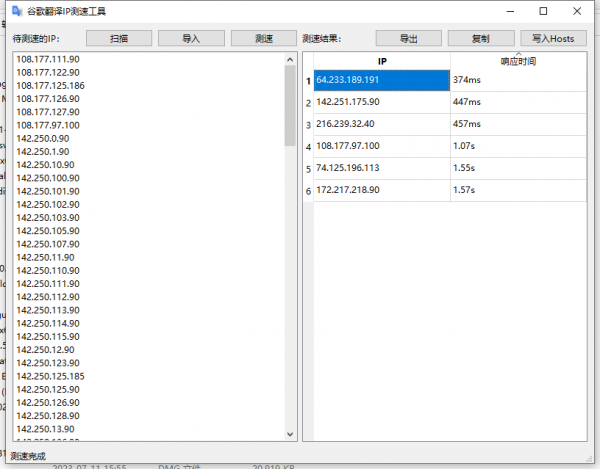Export results with 导出 button
The image size is (600, 469).
pyautogui.click(x=409, y=39)
